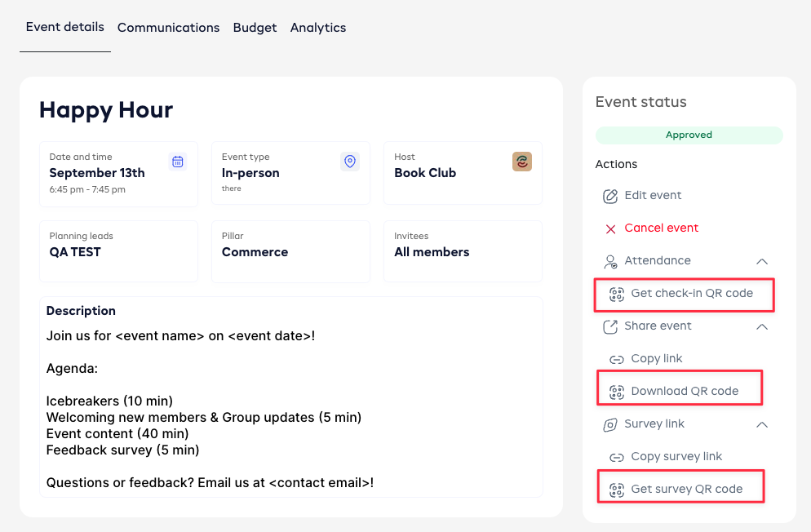Click the location pin icon in Event type card
Image resolution: width=811 pixels, height=532 pixels.
click(x=350, y=162)
